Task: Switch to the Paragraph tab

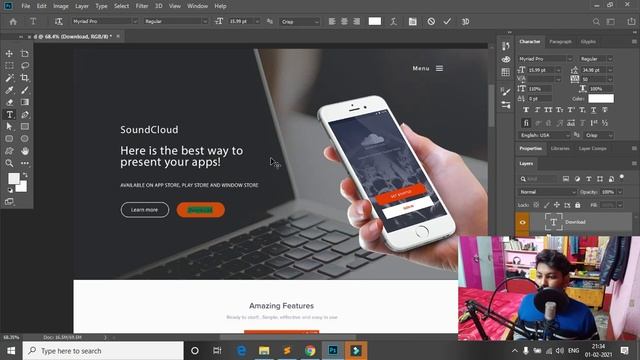Action: click(x=560, y=42)
